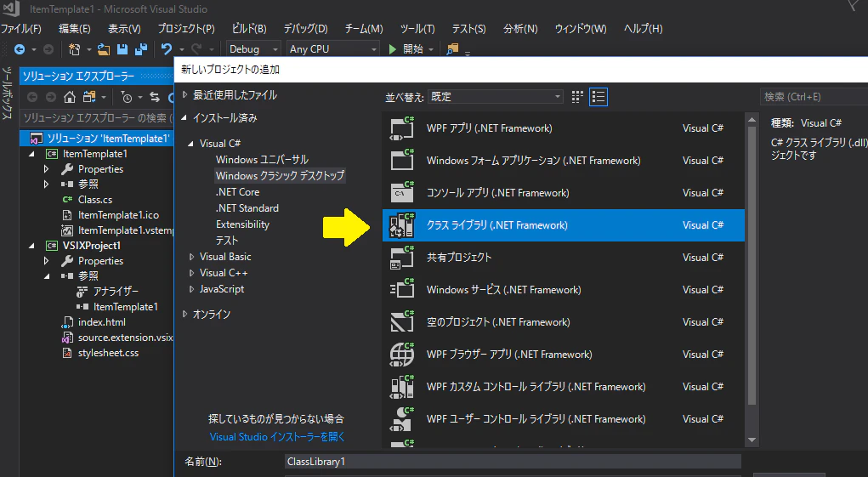Click the Find in Files toolbar icon
Screen dimensions: 868x477
(452, 49)
